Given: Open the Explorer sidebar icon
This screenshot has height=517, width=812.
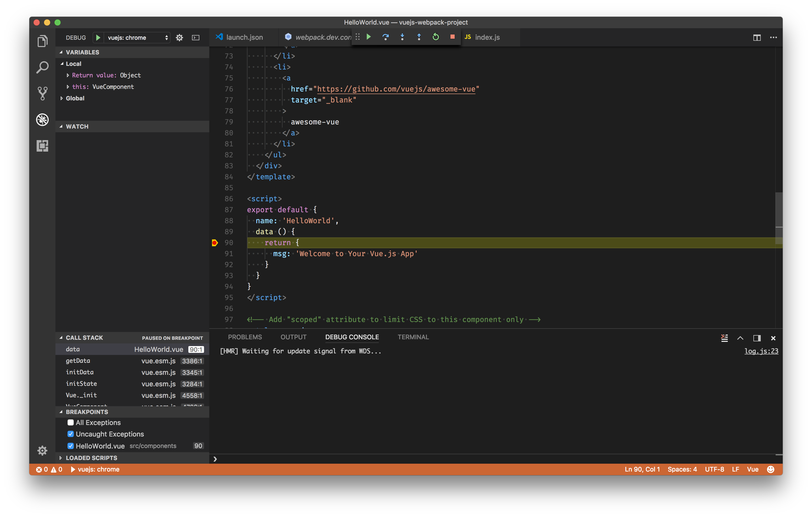Looking at the screenshot, I should pyautogui.click(x=42, y=41).
